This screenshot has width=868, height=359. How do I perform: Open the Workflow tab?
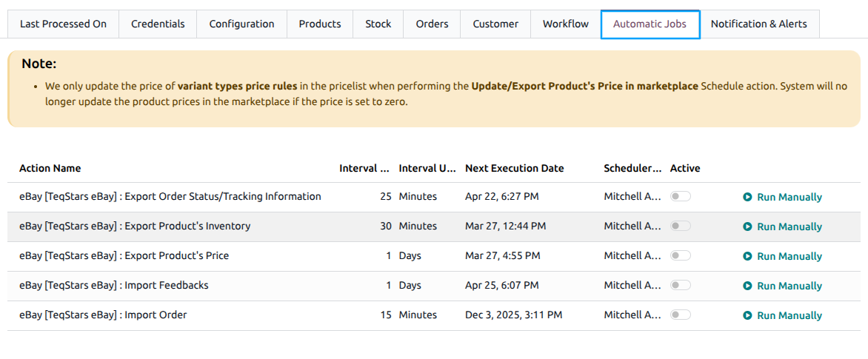(566, 24)
